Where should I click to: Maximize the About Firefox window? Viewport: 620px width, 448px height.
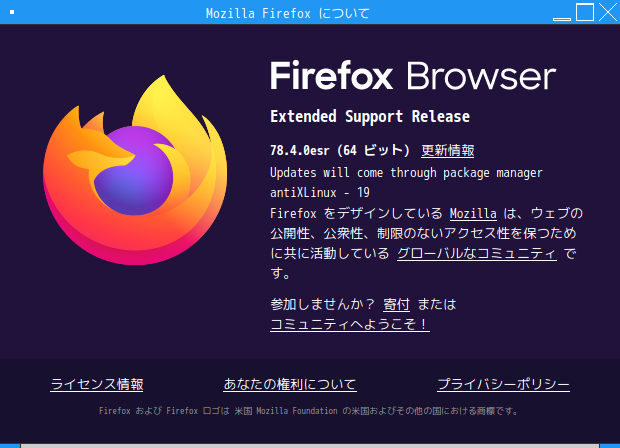point(585,12)
